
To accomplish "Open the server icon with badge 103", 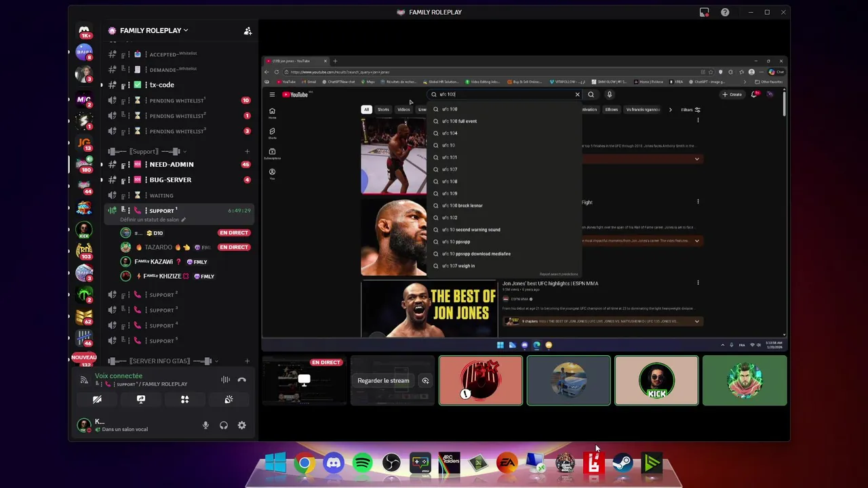I will point(84,251).
